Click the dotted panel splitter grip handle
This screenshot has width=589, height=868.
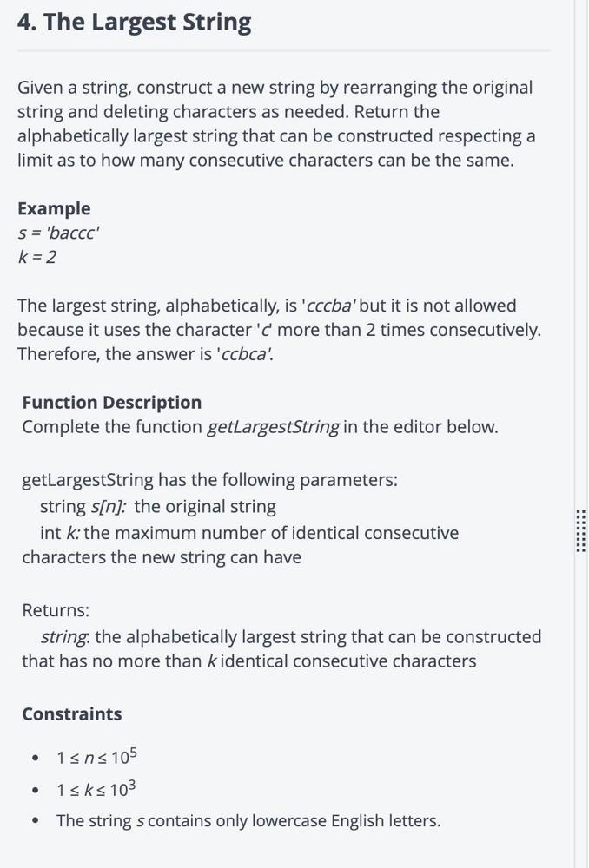tap(580, 530)
